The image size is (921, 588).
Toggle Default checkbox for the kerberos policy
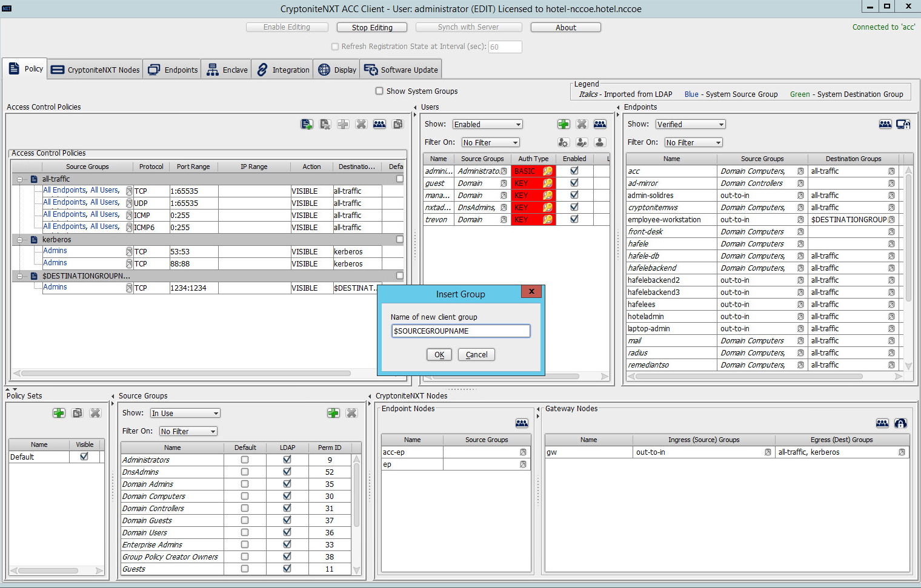400,239
